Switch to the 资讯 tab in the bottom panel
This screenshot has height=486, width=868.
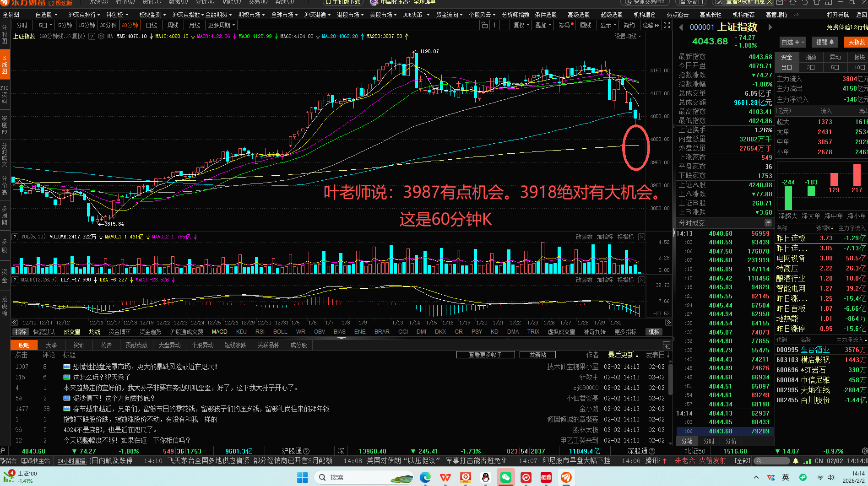point(79,345)
